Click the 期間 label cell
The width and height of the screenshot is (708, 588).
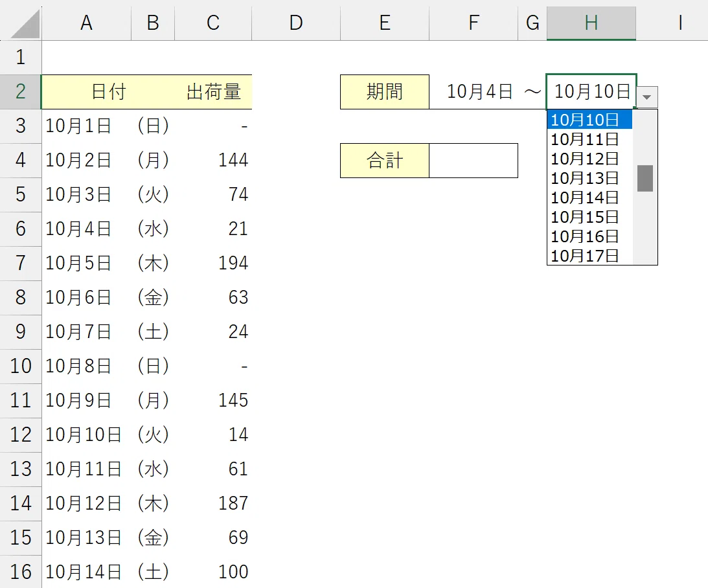[385, 92]
